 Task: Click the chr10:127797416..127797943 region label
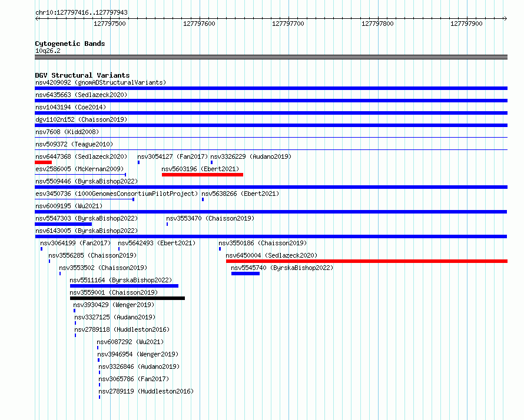point(81,13)
